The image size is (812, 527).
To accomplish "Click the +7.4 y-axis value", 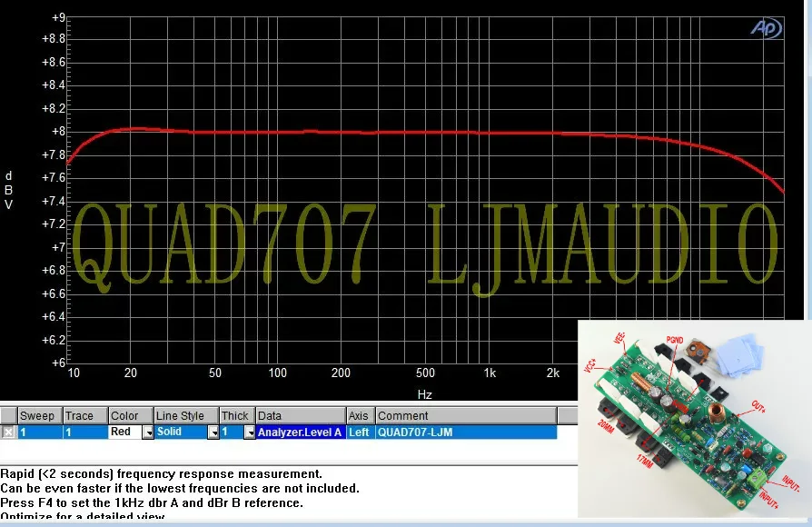I will click(x=54, y=201).
